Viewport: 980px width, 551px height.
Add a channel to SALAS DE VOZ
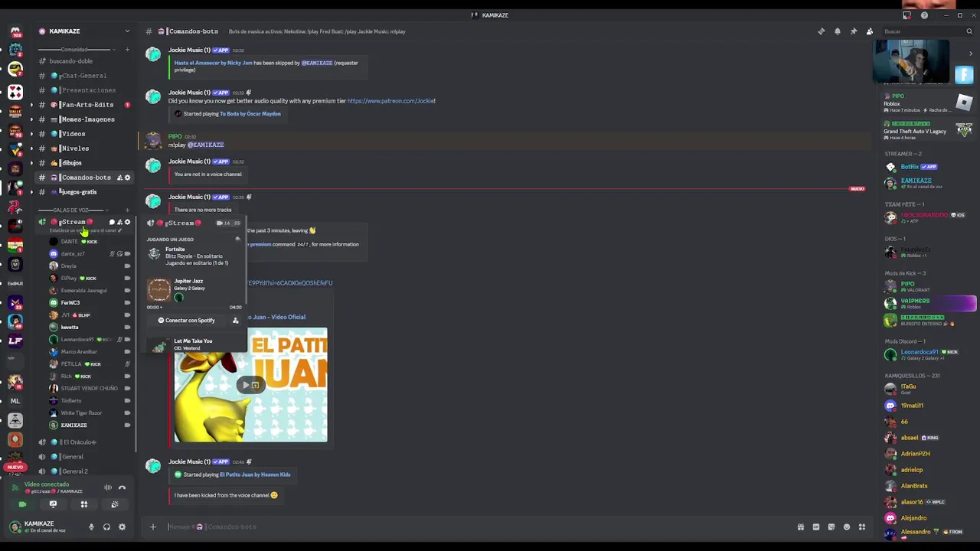pyautogui.click(x=127, y=210)
